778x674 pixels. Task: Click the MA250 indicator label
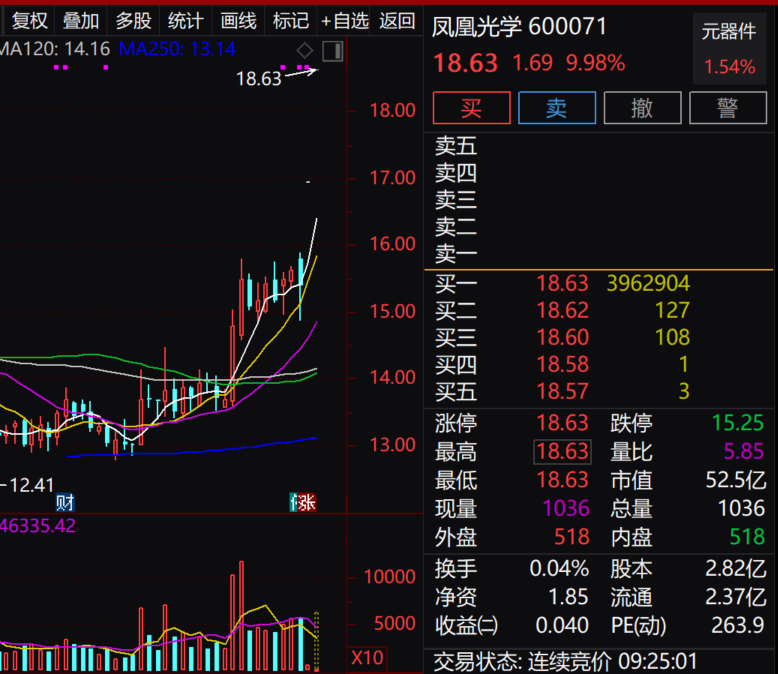coord(176,48)
